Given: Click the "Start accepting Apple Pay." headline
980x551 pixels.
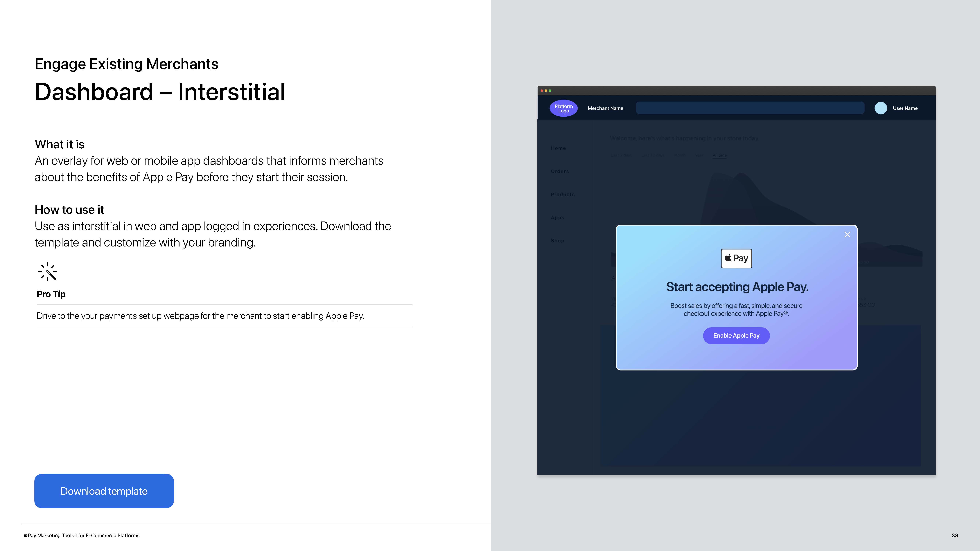Looking at the screenshot, I should [x=737, y=287].
